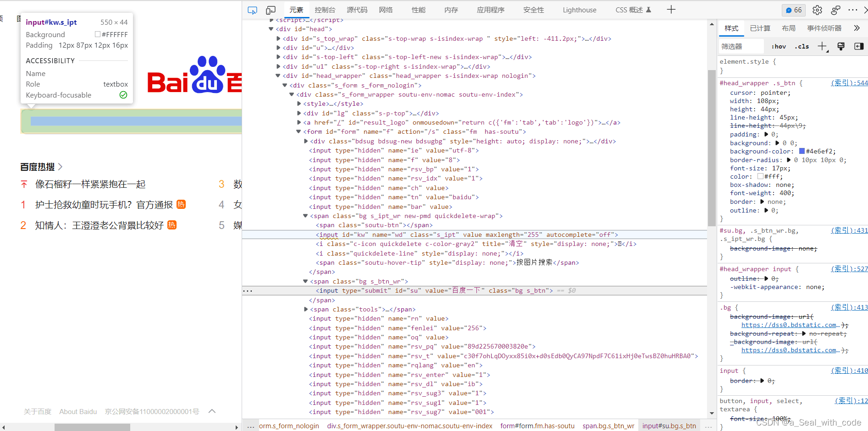Click element.style rule block
This screenshot has height=431, width=868.
coord(793,66)
